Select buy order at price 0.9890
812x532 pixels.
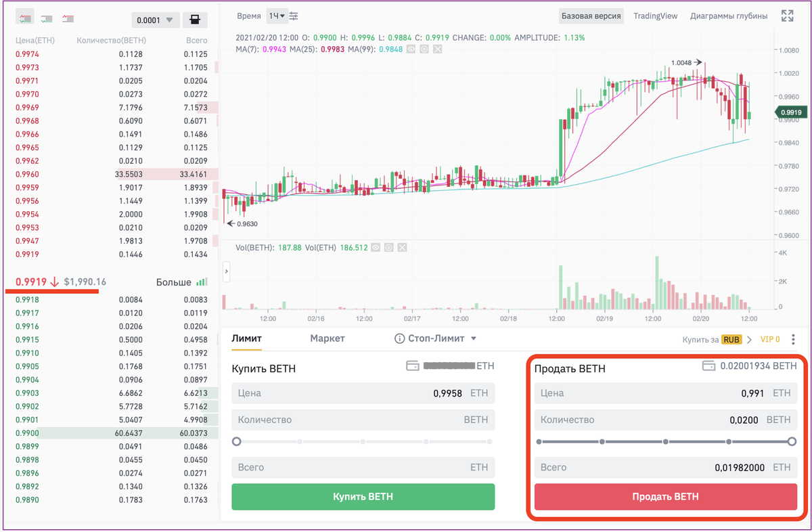coord(112,500)
